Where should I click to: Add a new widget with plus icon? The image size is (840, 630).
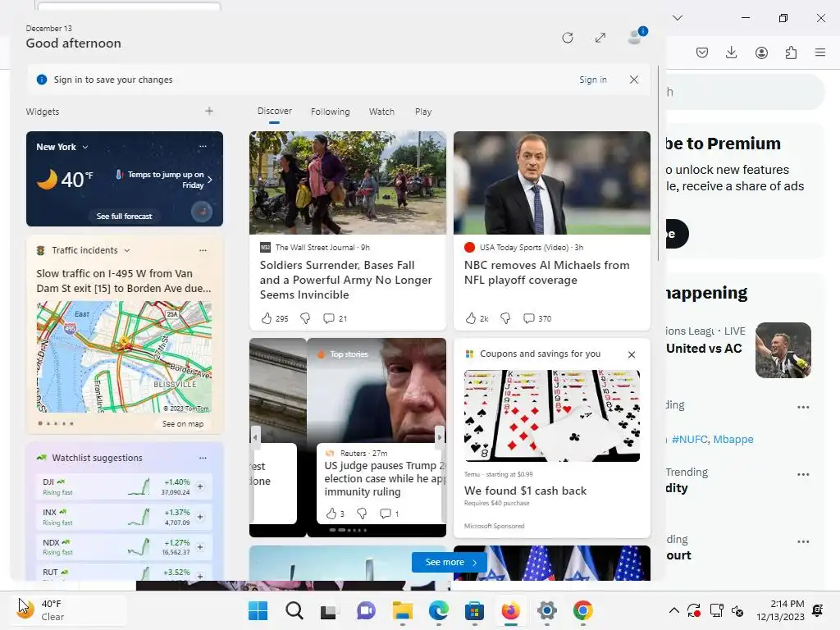tap(209, 111)
